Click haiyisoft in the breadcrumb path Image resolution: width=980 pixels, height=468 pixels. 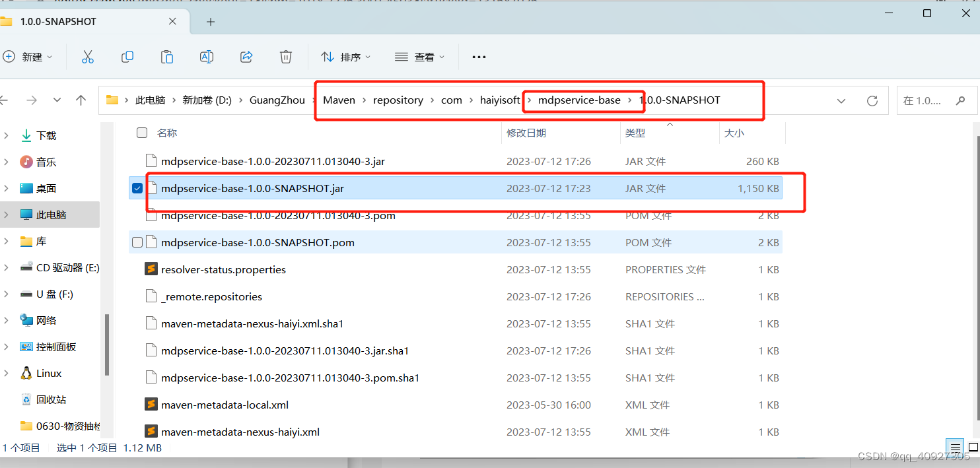click(x=500, y=100)
